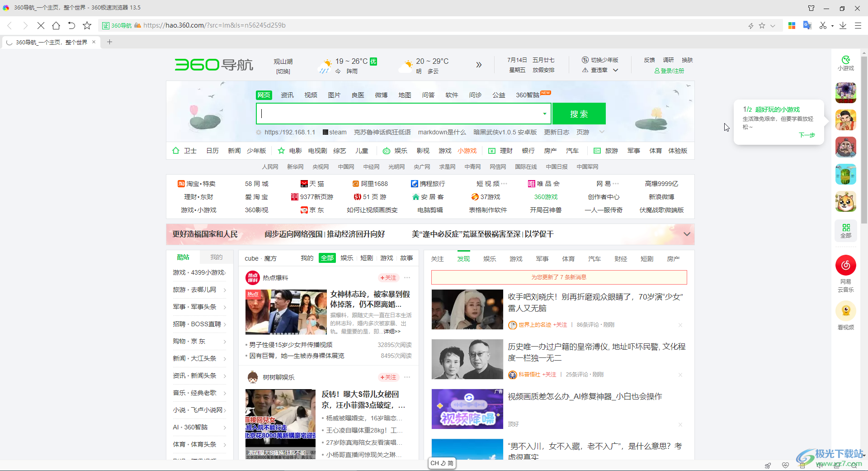Click 切换少年版 link

point(600,60)
